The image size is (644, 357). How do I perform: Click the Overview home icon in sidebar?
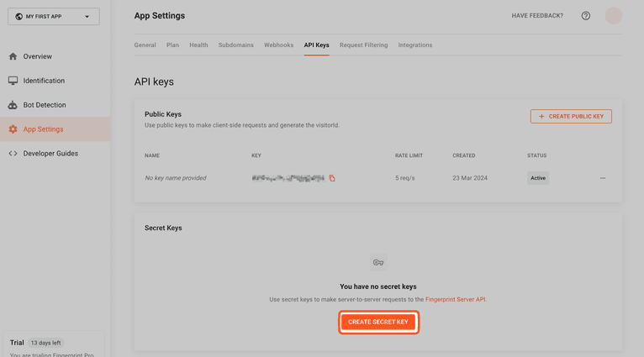click(13, 57)
